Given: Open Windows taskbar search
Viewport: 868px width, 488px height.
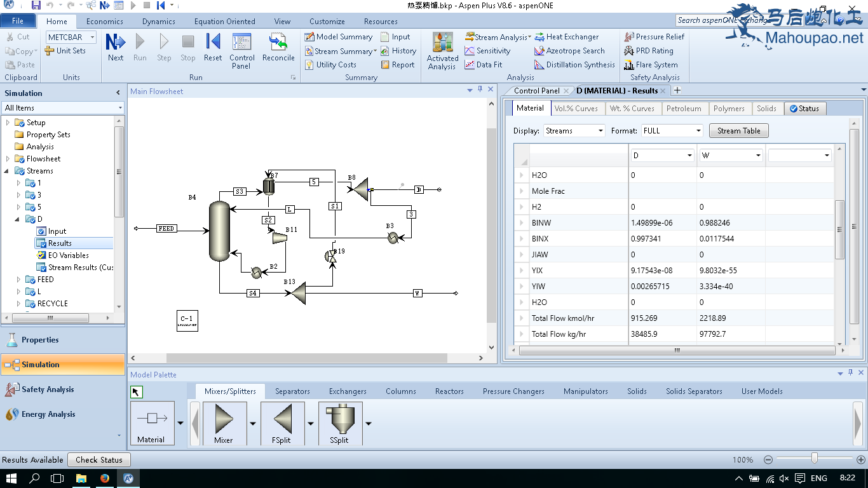Looking at the screenshot, I should [34, 478].
